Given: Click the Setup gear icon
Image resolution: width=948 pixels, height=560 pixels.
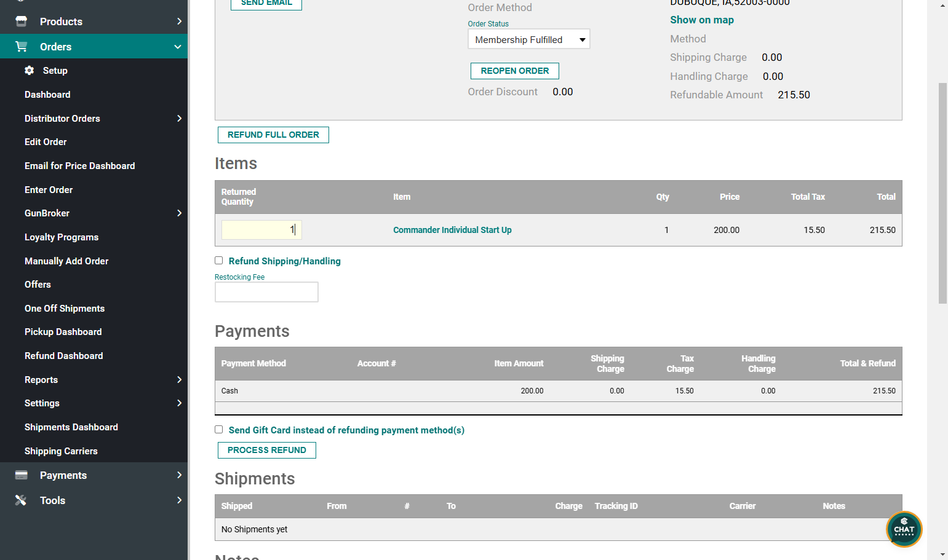Looking at the screenshot, I should click(29, 71).
